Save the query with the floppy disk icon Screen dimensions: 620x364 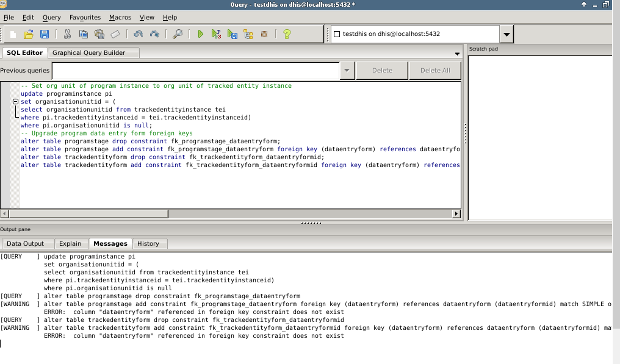[45, 34]
